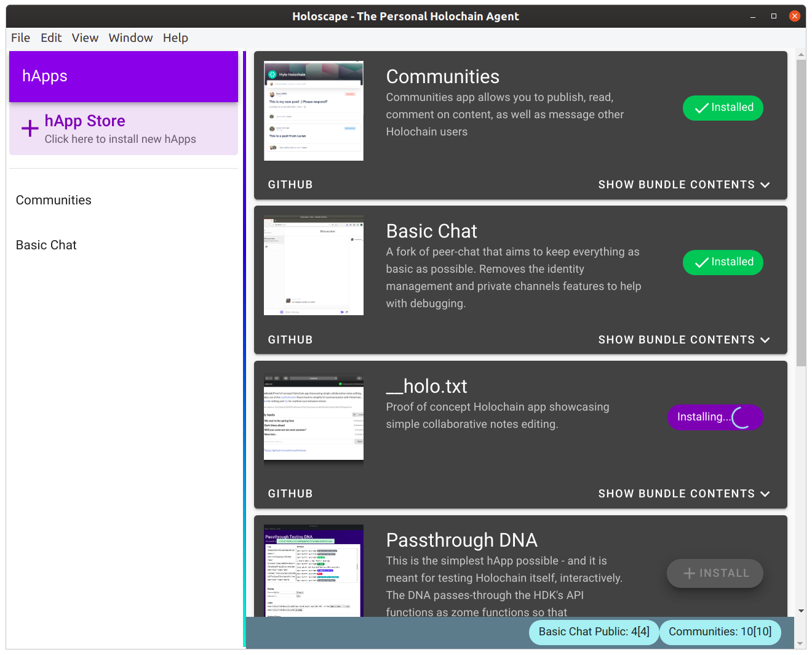Expand Show Bundle Contents for __holo.txt

click(684, 494)
